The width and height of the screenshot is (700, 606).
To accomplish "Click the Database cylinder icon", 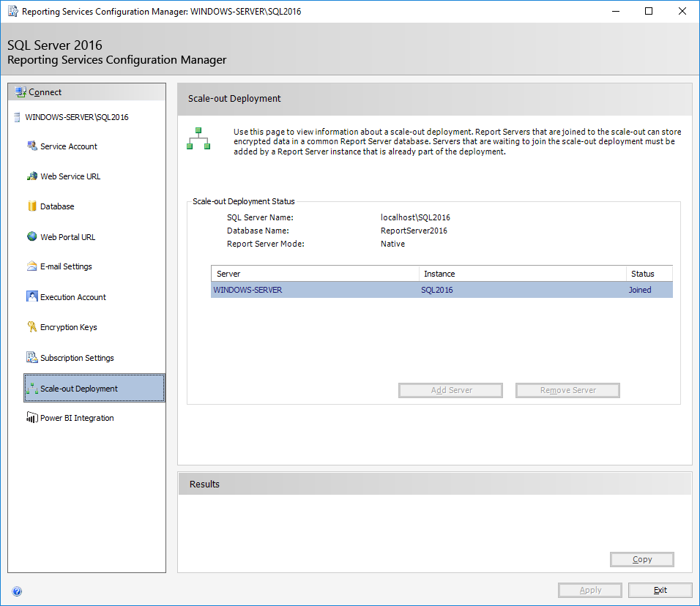I will coord(32,206).
